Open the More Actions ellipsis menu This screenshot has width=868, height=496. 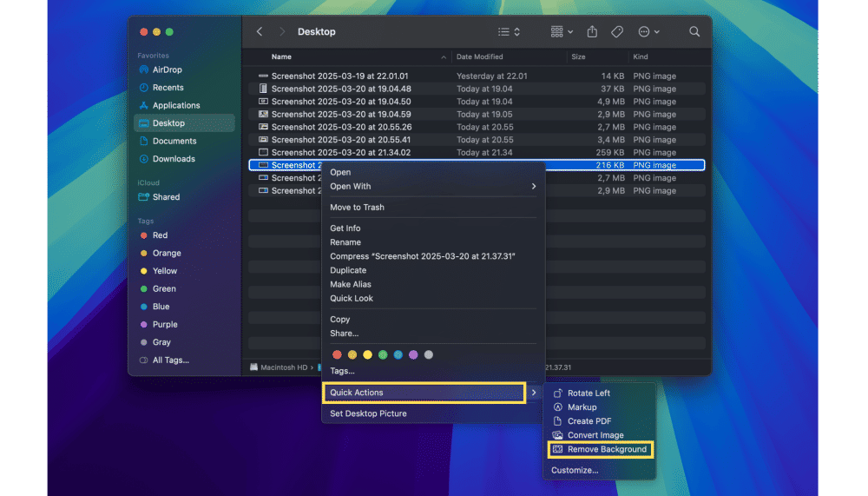(648, 31)
